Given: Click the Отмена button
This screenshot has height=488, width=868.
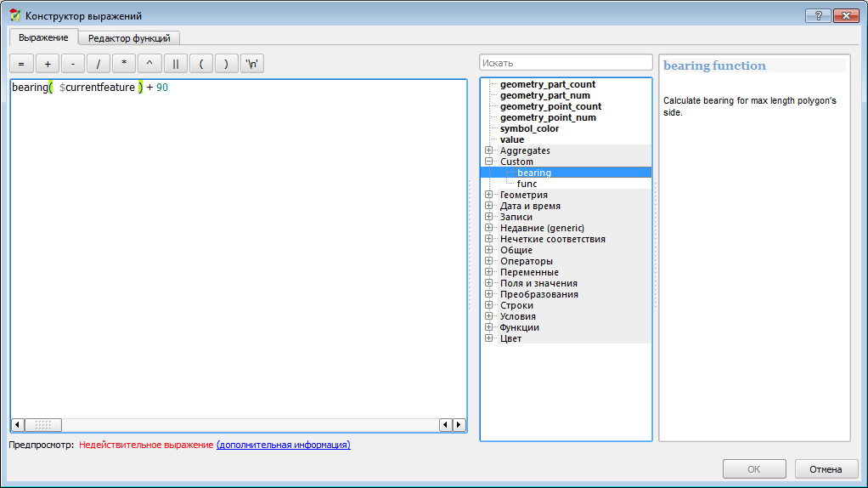Looking at the screenshot, I should [x=826, y=469].
